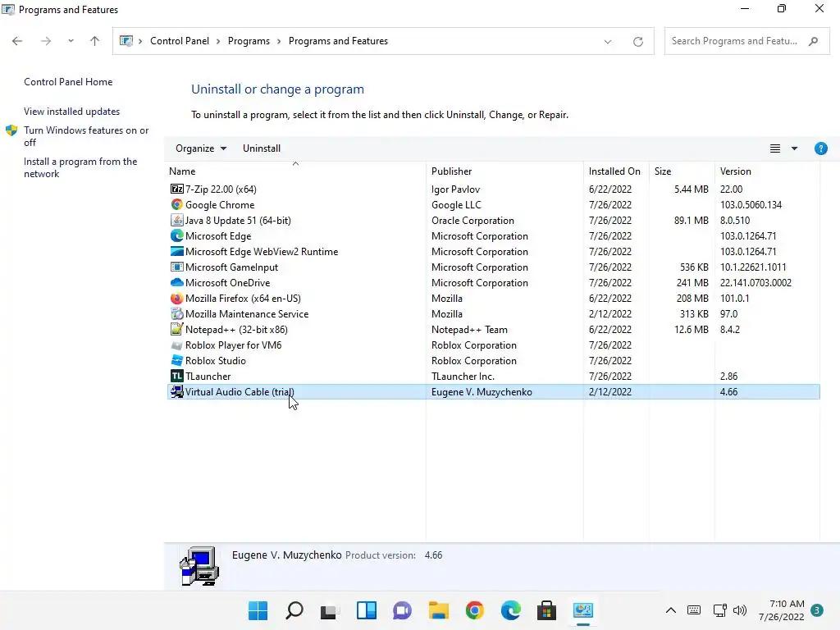Open notification center badge
Viewport: 840px width, 630px height.
[x=816, y=610]
